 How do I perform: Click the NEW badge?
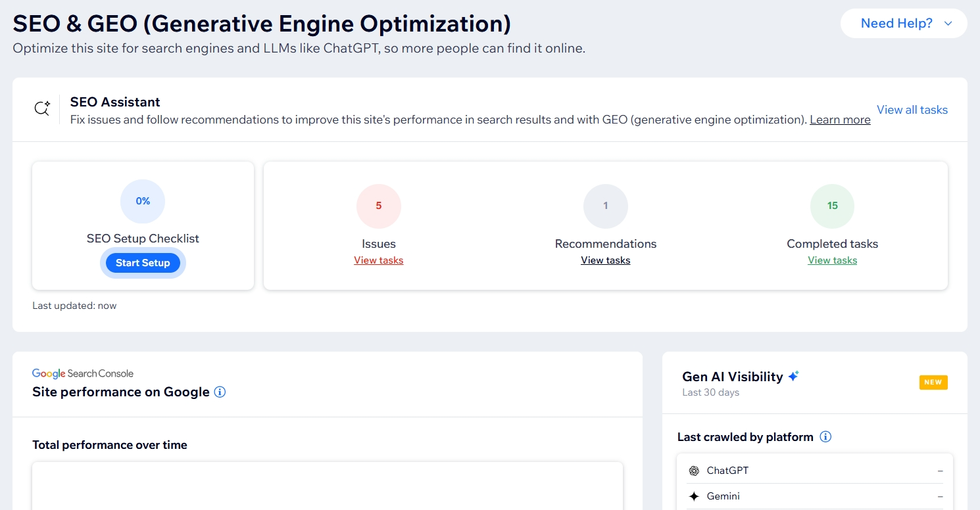click(933, 382)
